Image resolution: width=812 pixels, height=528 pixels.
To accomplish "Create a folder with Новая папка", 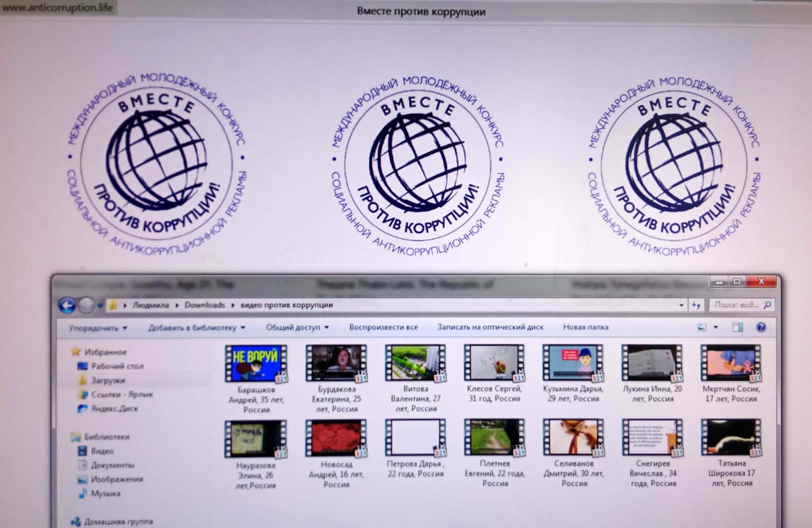I will click(x=585, y=328).
